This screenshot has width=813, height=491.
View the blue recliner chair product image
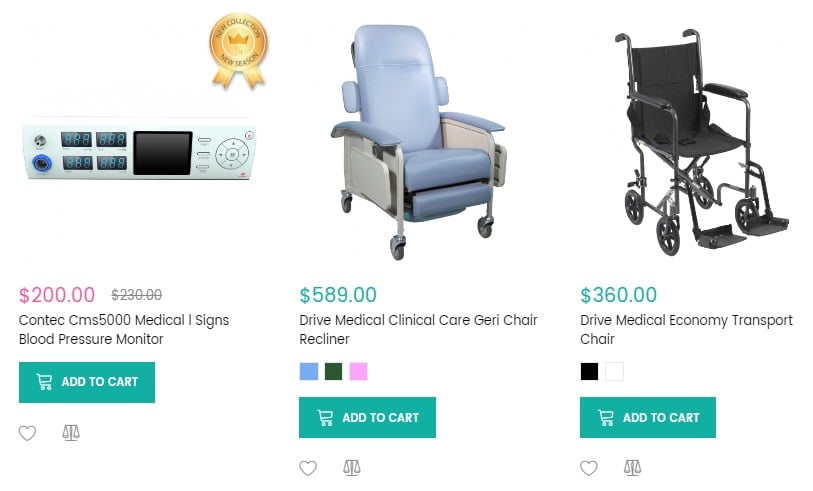[418, 142]
